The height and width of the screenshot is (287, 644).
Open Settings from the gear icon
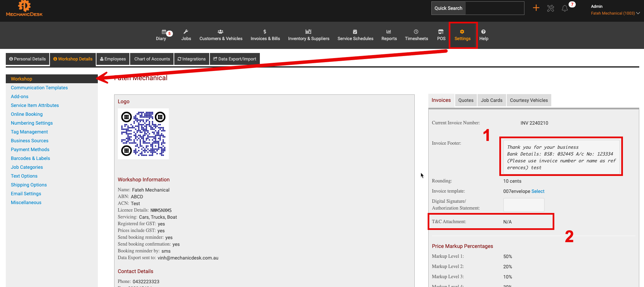click(462, 32)
